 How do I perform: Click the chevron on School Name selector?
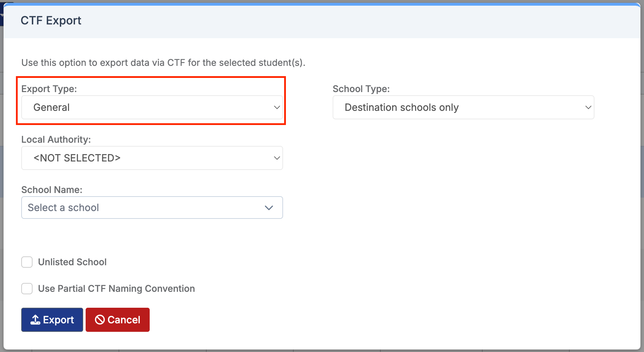click(x=269, y=208)
